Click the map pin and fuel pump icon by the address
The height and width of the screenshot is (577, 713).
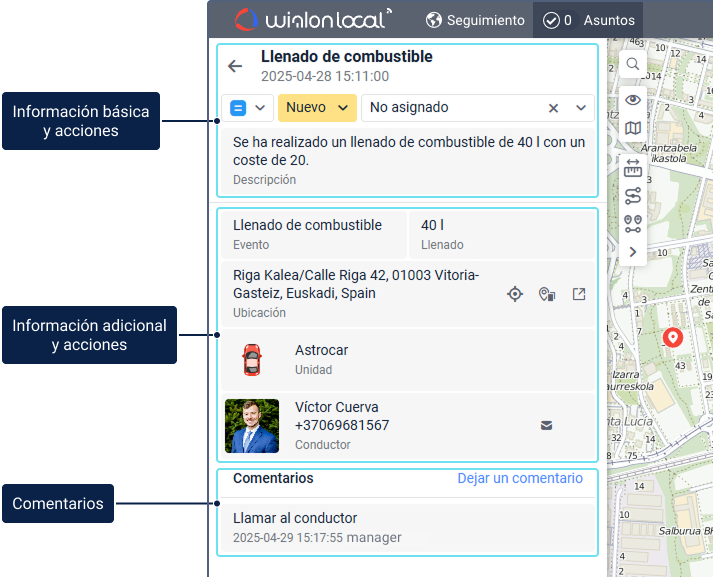tap(547, 294)
